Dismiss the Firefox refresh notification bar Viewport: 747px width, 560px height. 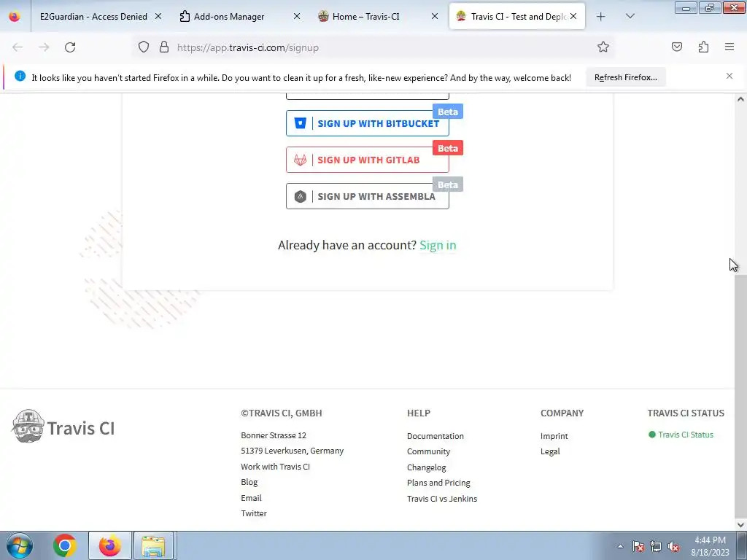[729, 76]
